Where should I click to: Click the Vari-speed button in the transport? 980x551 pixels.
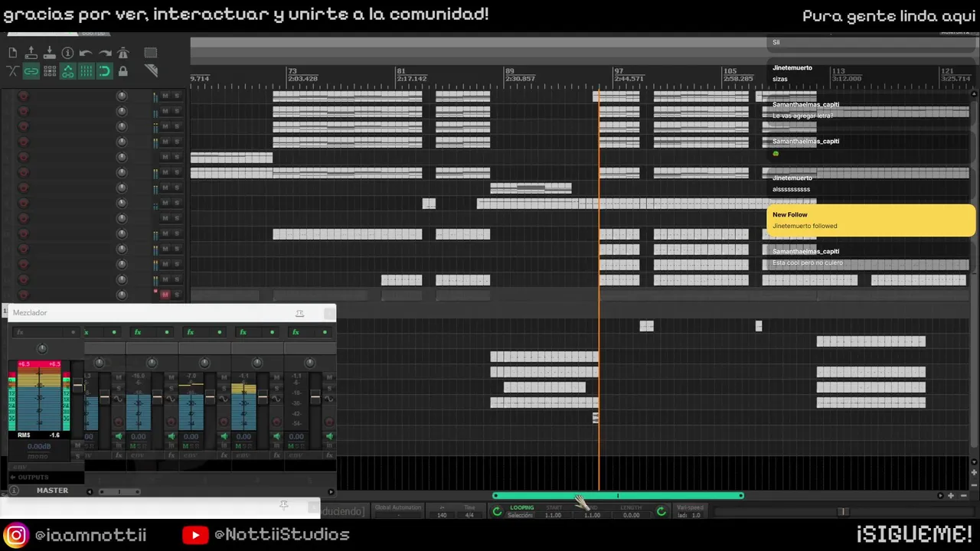click(x=690, y=507)
